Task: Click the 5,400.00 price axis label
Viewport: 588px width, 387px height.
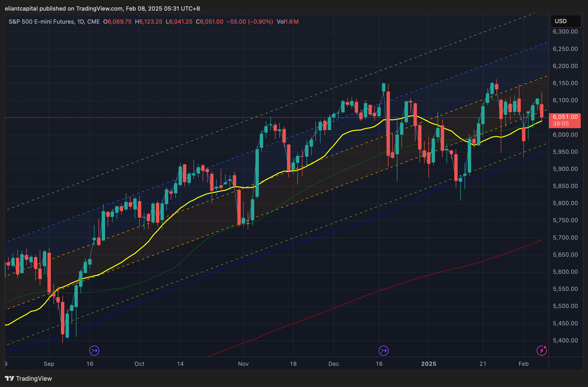Action: click(x=565, y=340)
